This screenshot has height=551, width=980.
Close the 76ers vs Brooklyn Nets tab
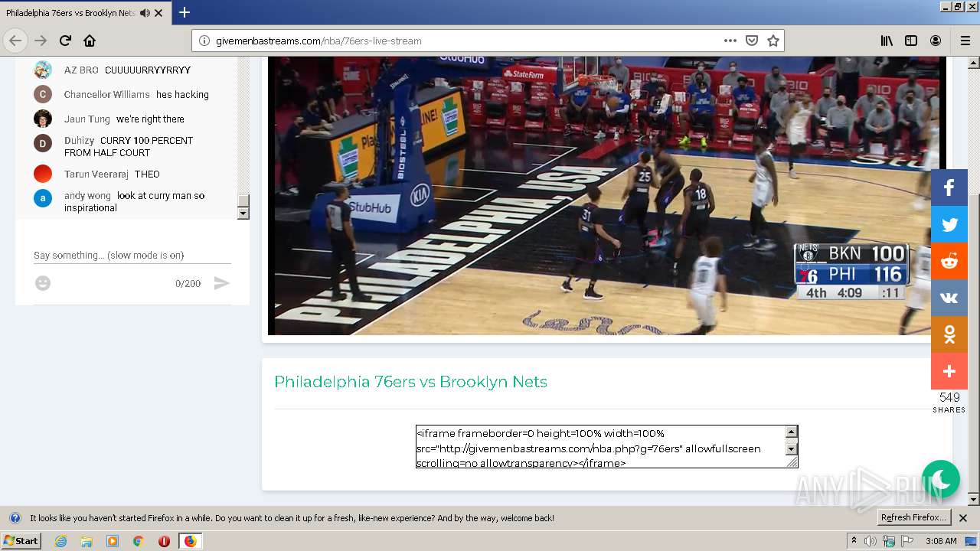point(158,13)
